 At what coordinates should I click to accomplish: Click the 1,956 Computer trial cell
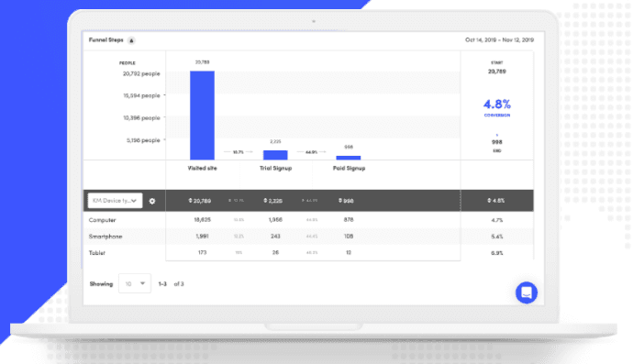coord(275,219)
